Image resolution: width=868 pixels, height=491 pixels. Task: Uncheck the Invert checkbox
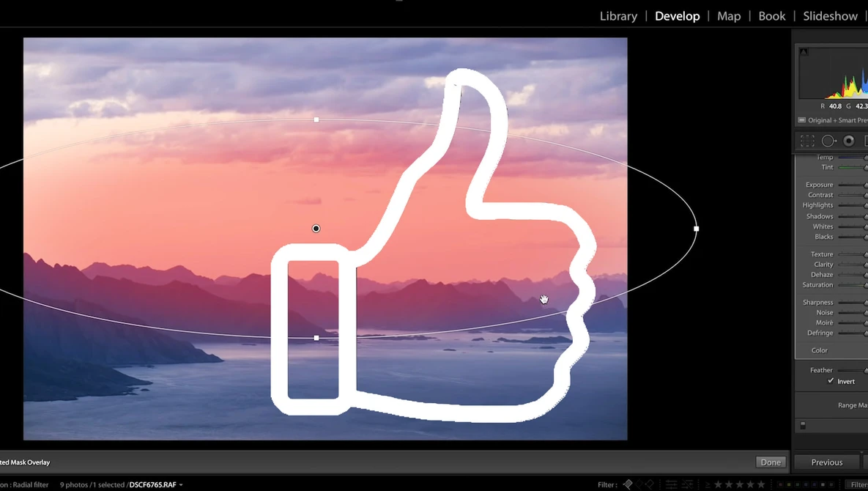pos(831,381)
